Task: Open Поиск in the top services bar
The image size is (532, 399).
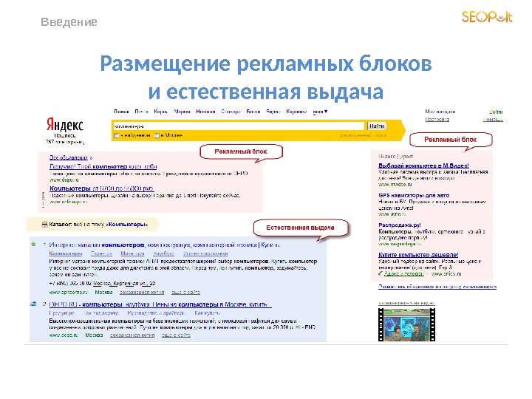Action: pos(121,112)
